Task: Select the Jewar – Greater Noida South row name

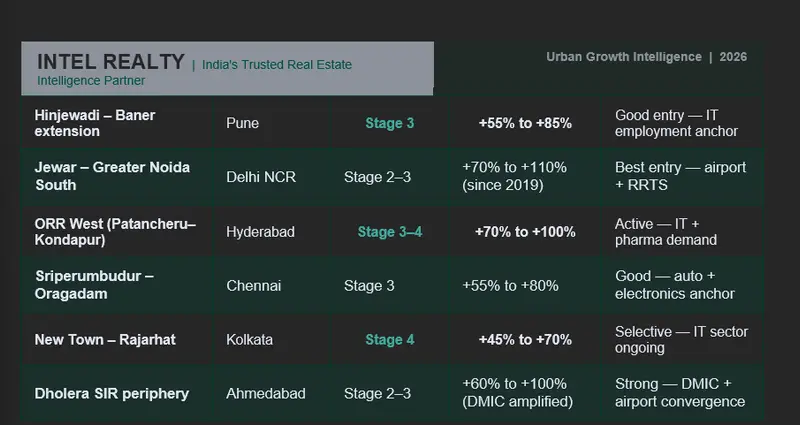Action: click(112, 176)
